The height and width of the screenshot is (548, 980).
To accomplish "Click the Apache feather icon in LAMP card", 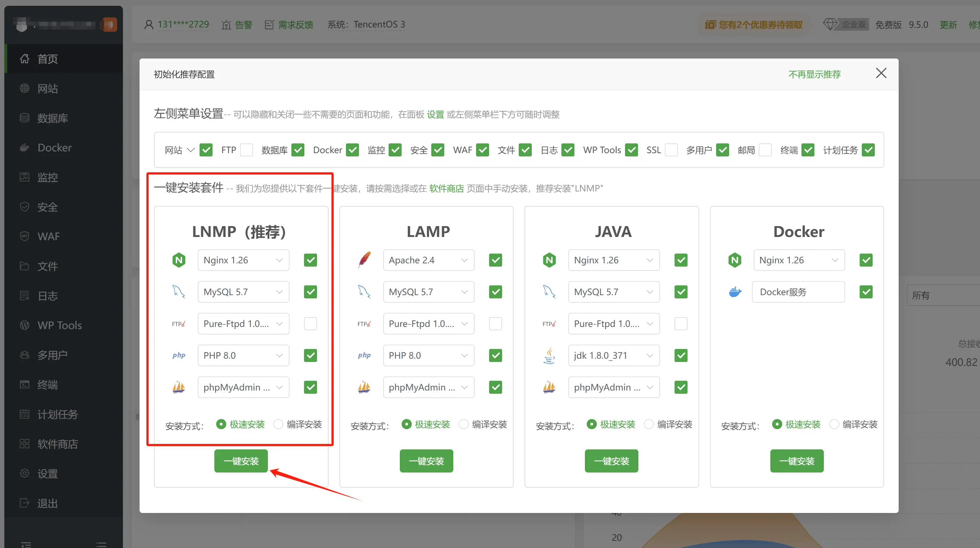I will [364, 260].
